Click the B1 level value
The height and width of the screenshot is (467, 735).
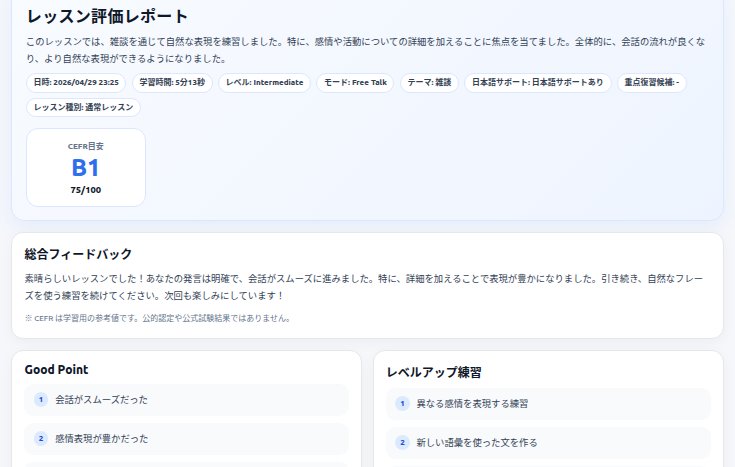86,168
